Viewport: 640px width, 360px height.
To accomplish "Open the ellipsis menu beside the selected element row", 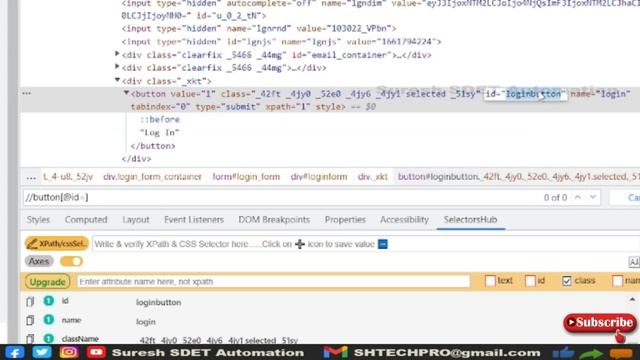I will (27, 93).
